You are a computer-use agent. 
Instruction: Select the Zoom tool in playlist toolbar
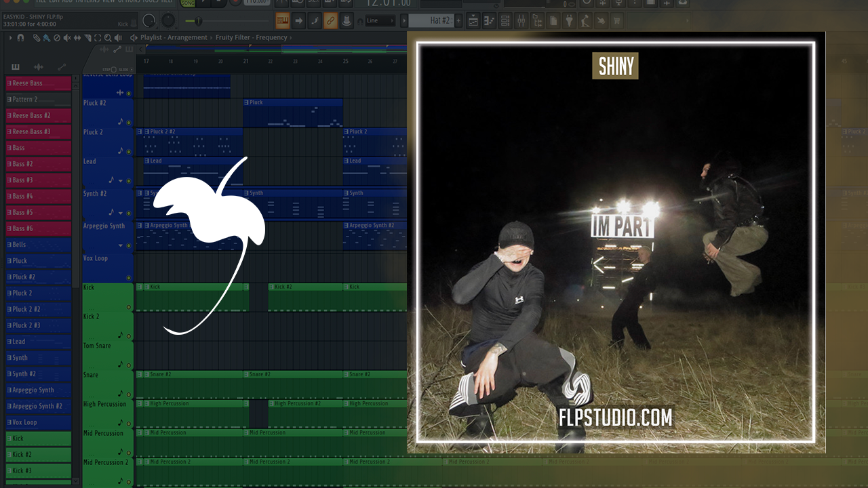point(107,38)
